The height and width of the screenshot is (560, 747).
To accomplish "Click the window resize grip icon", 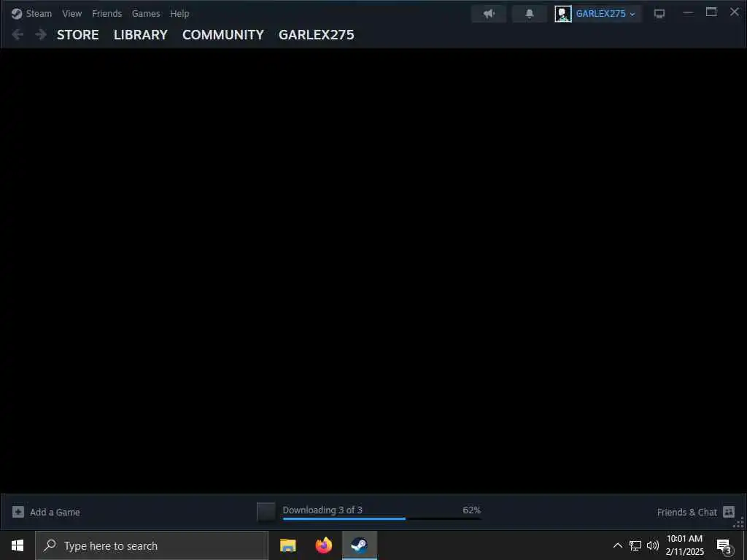I will click(x=739, y=523).
